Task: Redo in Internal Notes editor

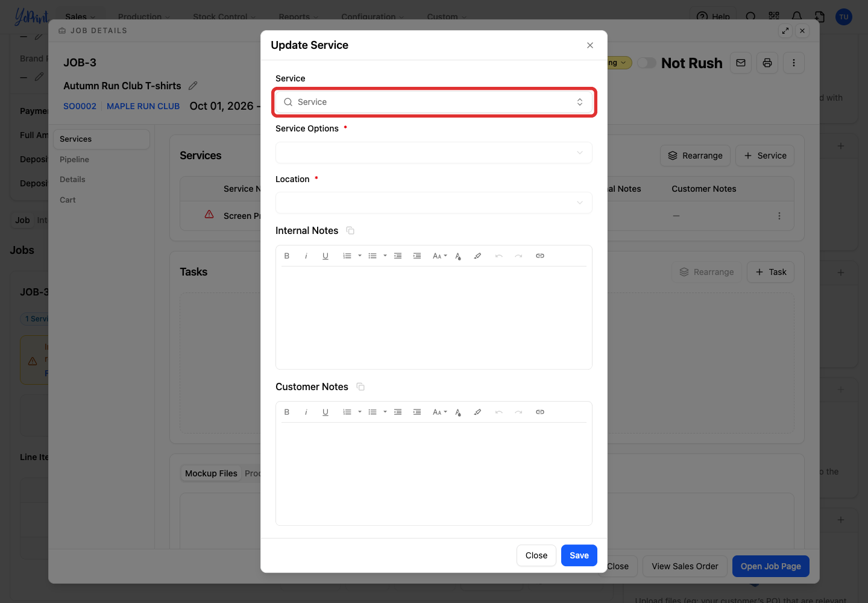Action: [x=518, y=256]
